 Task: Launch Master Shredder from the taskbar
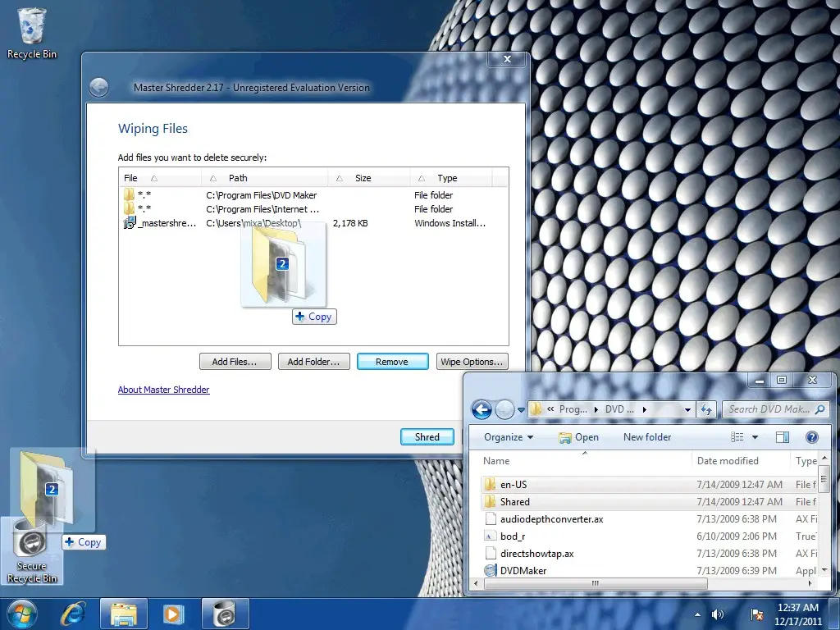coord(225,614)
